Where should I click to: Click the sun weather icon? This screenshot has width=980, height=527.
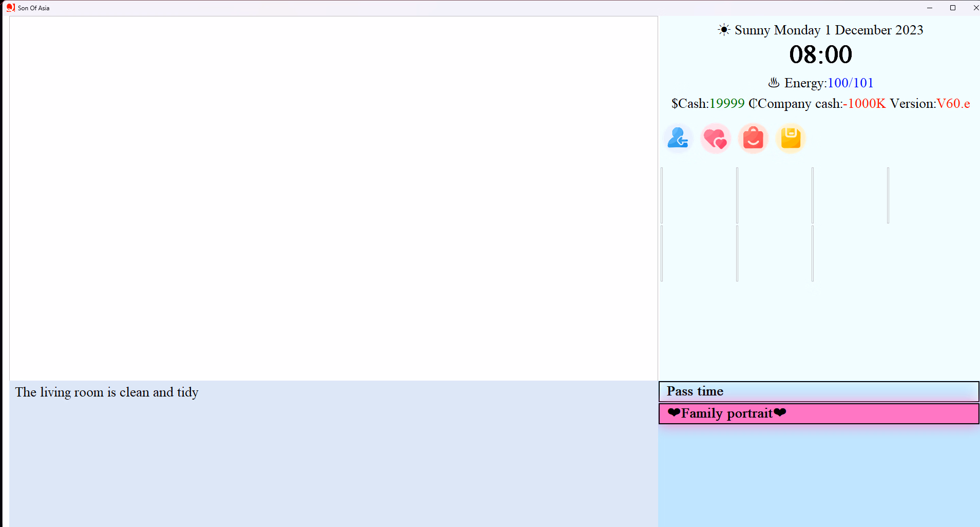click(x=724, y=30)
